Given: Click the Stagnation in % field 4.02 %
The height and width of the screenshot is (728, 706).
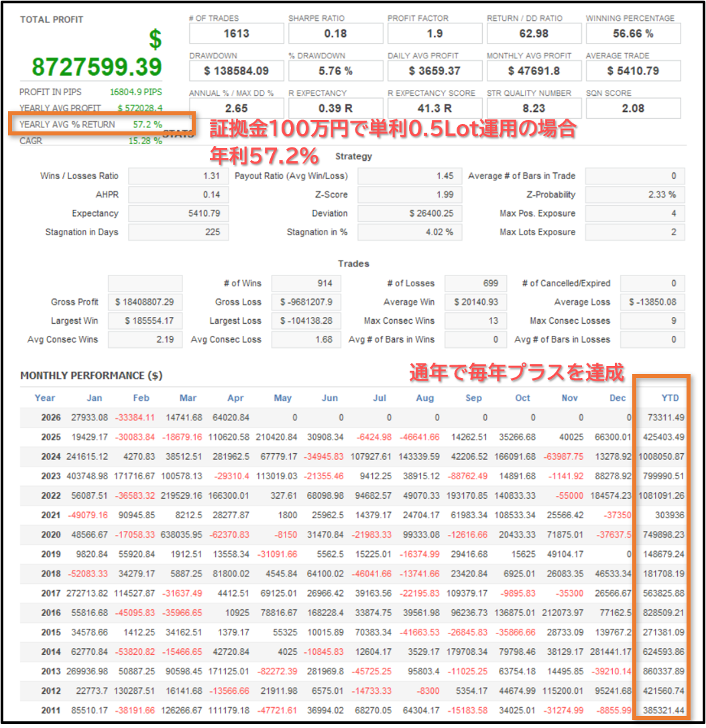Looking at the screenshot, I should (x=410, y=232).
